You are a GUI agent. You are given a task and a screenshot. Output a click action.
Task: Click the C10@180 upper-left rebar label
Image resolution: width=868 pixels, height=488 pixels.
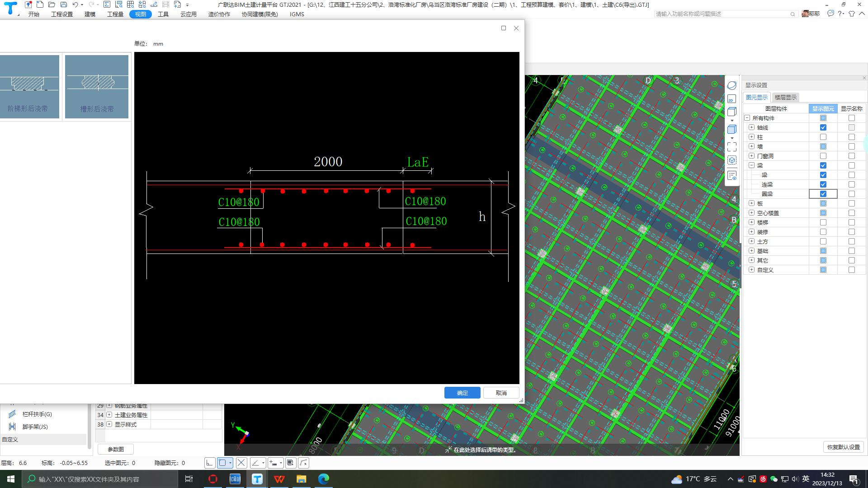(x=239, y=202)
